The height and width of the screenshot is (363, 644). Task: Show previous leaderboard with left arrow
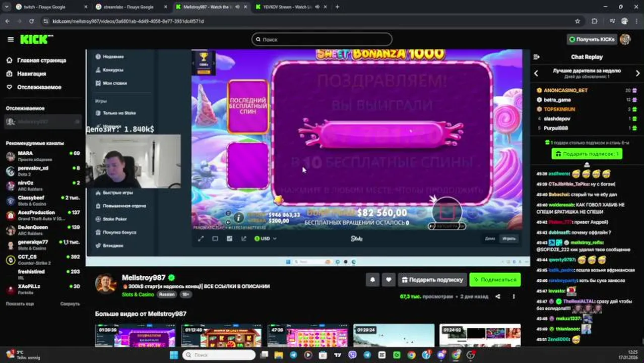(536, 73)
